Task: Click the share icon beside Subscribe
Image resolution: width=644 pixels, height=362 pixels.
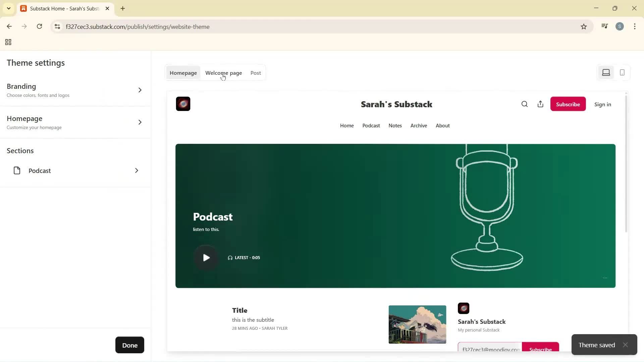Action: tap(540, 104)
